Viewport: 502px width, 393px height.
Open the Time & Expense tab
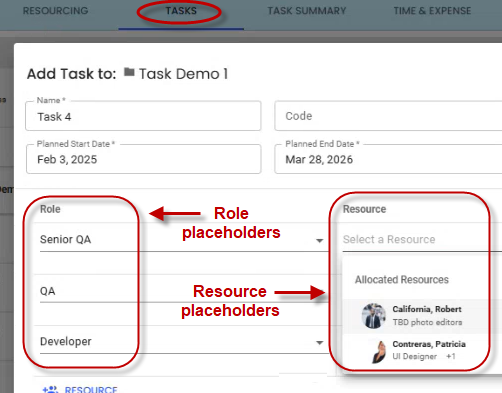(x=432, y=11)
